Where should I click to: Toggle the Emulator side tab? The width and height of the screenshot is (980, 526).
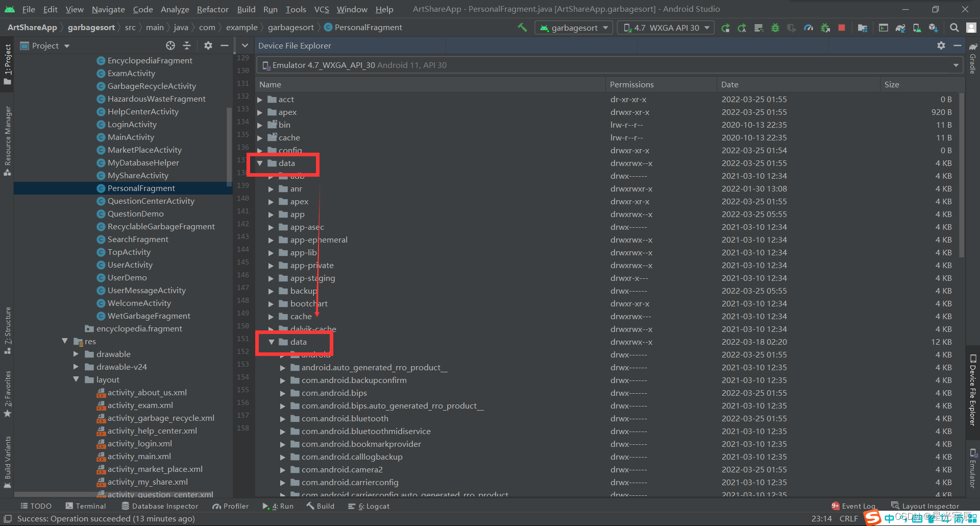coord(973,468)
